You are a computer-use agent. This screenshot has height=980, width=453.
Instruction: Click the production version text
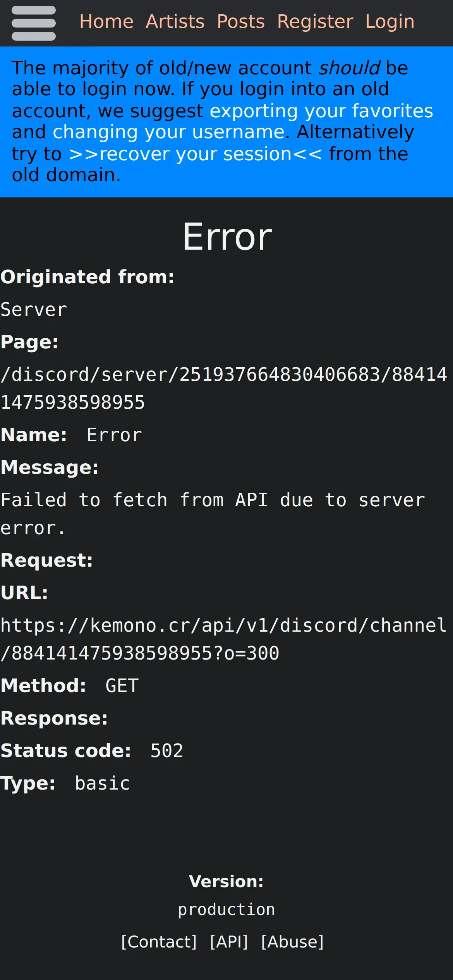226,910
